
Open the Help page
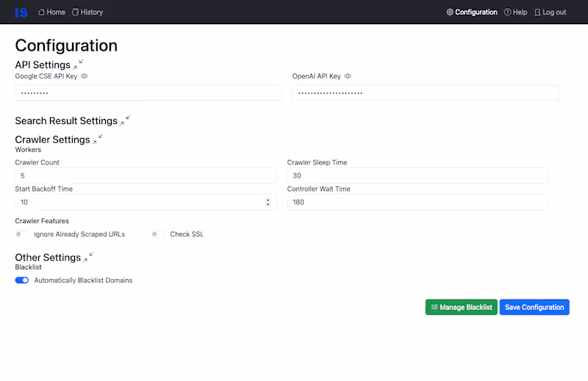[x=516, y=12]
